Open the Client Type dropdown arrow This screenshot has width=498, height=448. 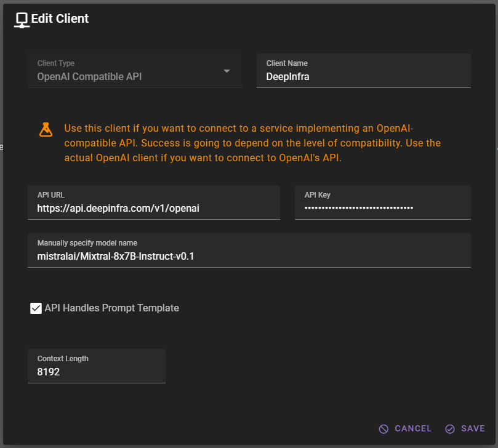pos(227,71)
